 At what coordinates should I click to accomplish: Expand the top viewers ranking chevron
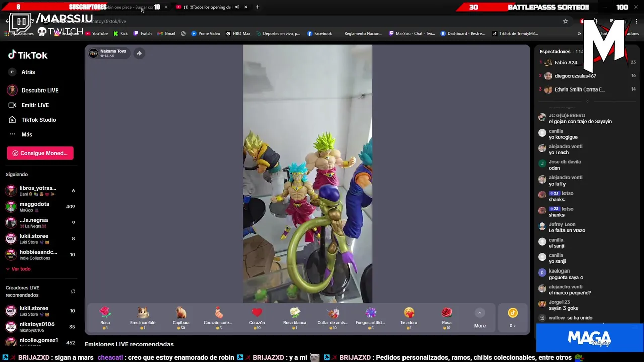click(587, 101)
